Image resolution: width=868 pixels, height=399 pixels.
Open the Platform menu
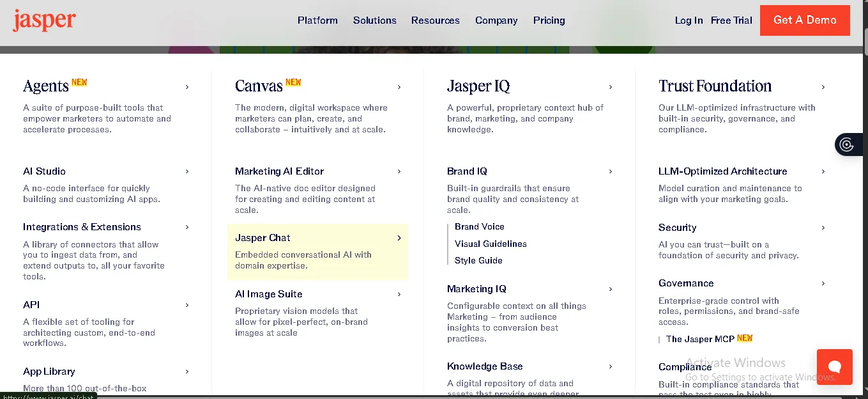point(317,20)
